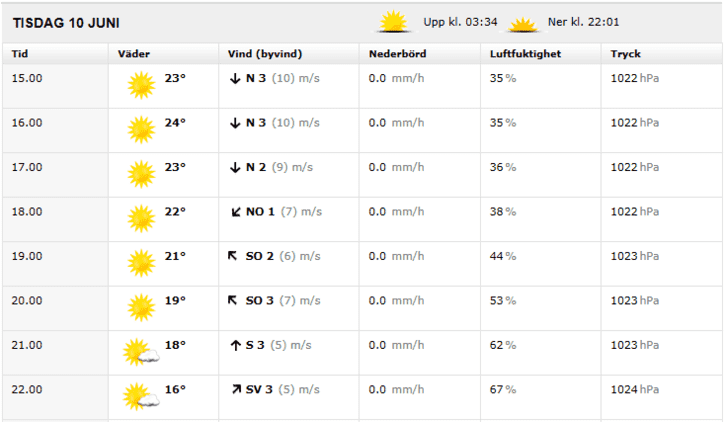The image size is (725, 422).
Task: Click the sunset icon beside Ner kl. 22:01
Action: coord(522,24)
